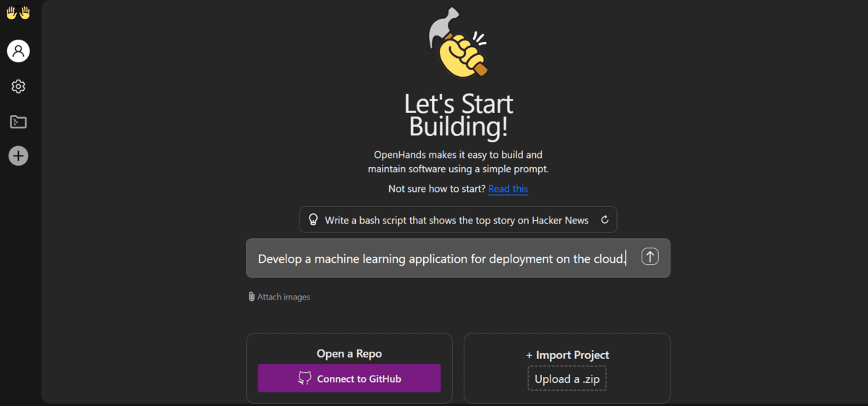Open the terminal folder icon in sidebar
This screenshot has width=868, height=406.
pyautogui.click(x=18, y=122)
